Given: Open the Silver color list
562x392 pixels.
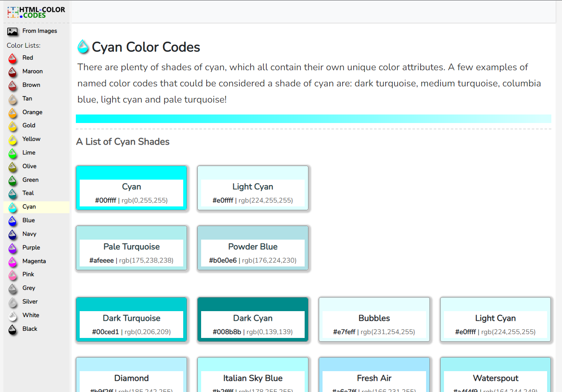Looking at the screenshot, I should pos(30,302).
